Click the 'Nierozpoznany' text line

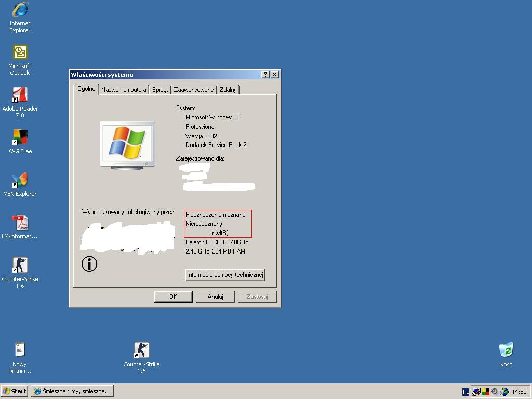coord(204,224)
